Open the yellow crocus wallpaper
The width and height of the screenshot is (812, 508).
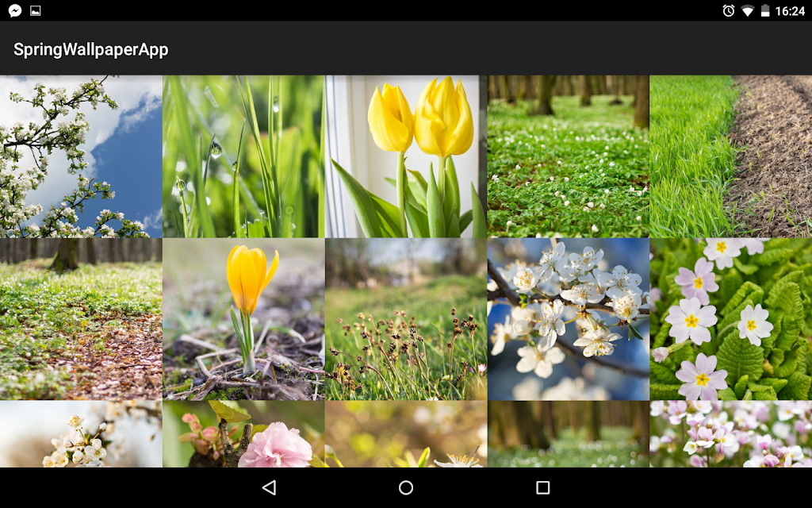pyautogui.click(x=243, y=319)
